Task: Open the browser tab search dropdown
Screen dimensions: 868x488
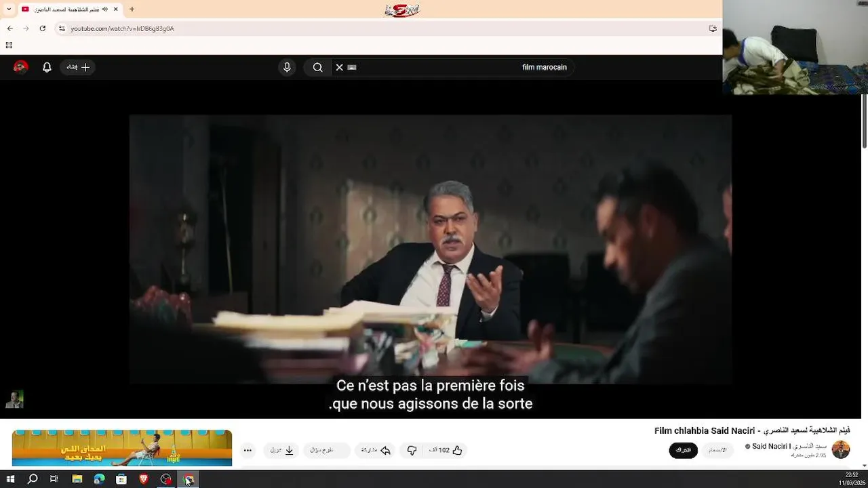Action: tap(9, 9)
